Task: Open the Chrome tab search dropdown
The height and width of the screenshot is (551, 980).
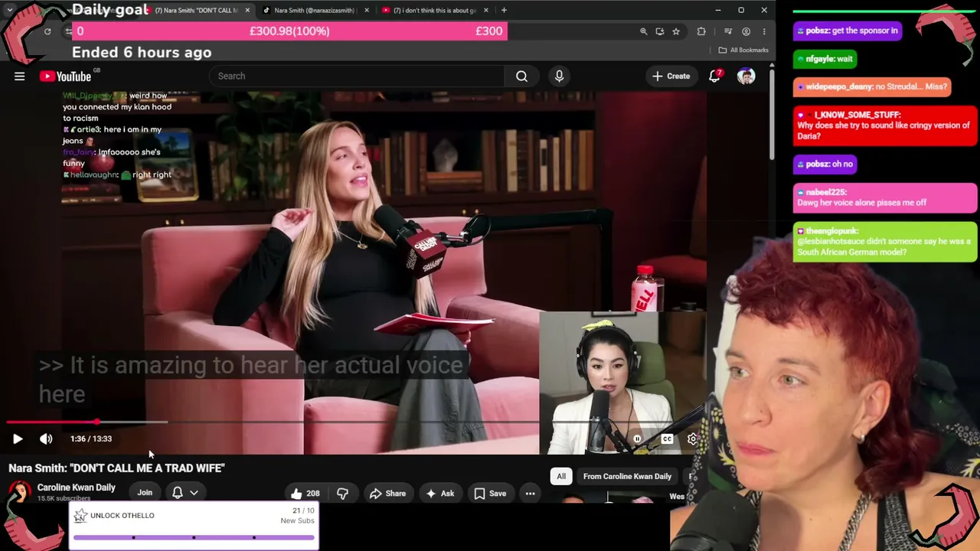Action: pyautogui.click(x=9, y=10)
